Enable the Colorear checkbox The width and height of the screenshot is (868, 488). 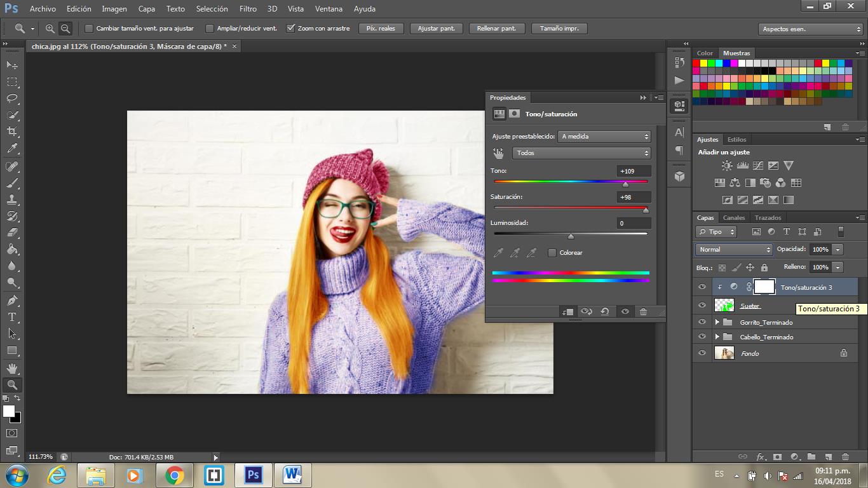[552, 253]
